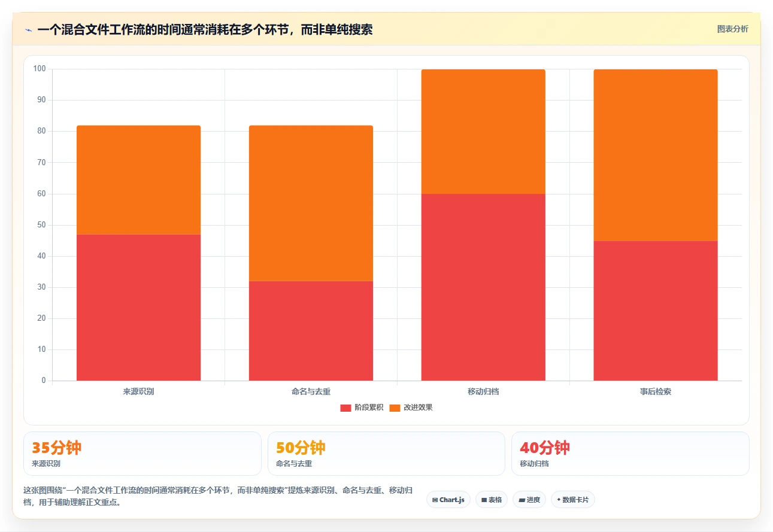Toggle the 改进效果 legend entry
The image size is (773, 532).
pos(411,408)
